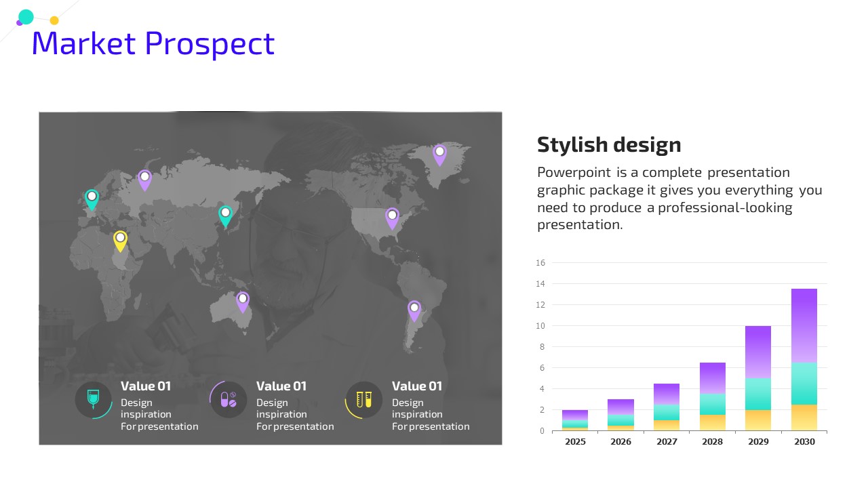Click the Stylish design heading

(x=609, y=144)
